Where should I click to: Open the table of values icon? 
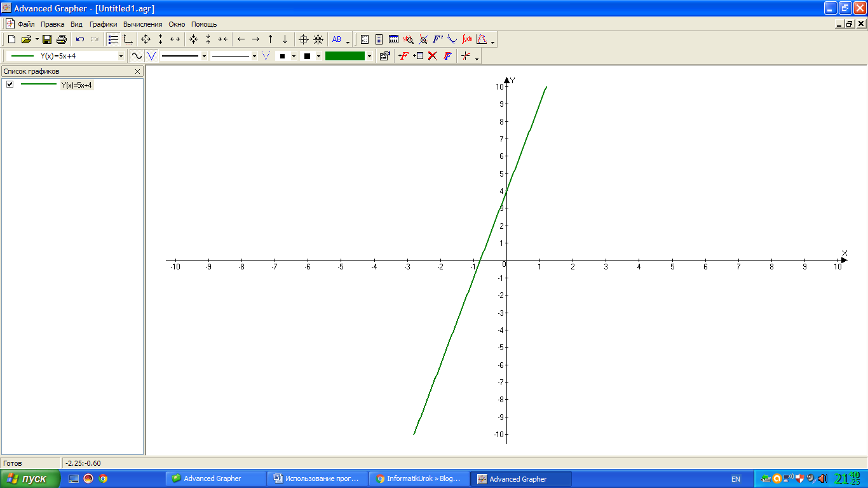(393, 39)
